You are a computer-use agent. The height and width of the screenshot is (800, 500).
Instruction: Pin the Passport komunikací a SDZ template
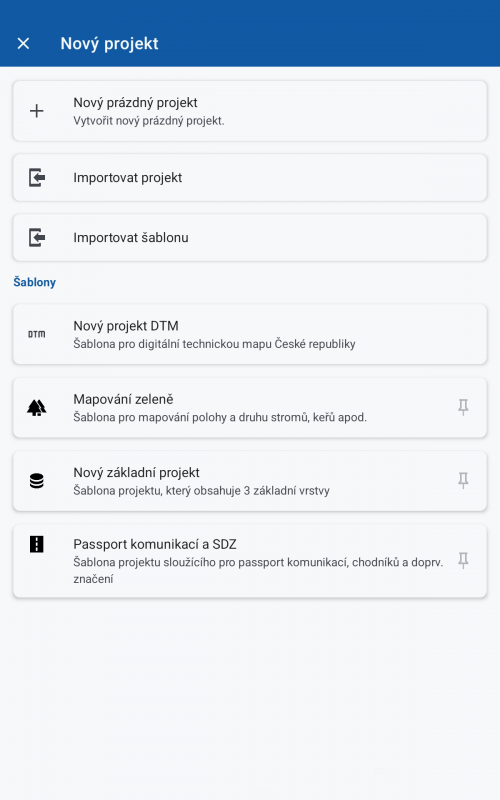click(x=463, y=560)
